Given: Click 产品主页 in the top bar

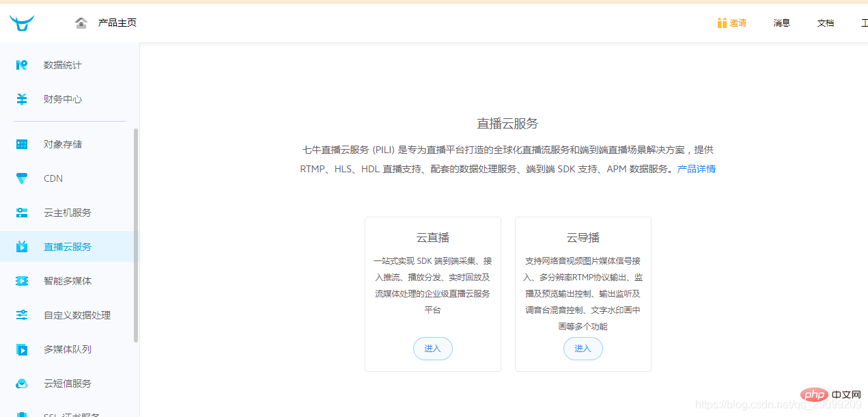Looking at the screenshot, I should coord(115,22).
